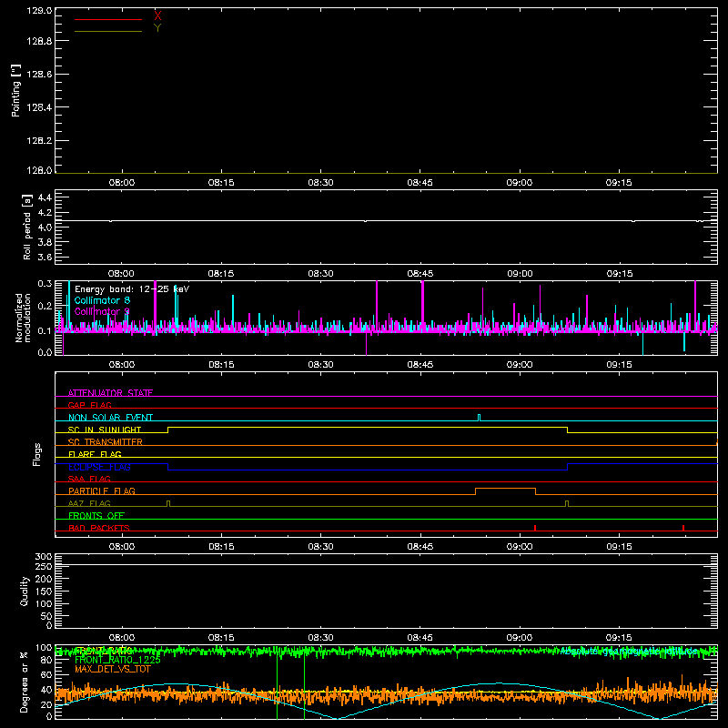This screenshot has width=728, height=728.
Task: Click the FLARE_FLAG label
Action: (x=95, y=454)
